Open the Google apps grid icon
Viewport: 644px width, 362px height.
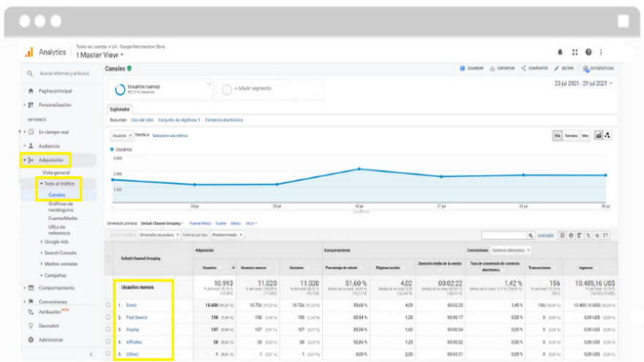pyautogui.click(x=574, y=52)
